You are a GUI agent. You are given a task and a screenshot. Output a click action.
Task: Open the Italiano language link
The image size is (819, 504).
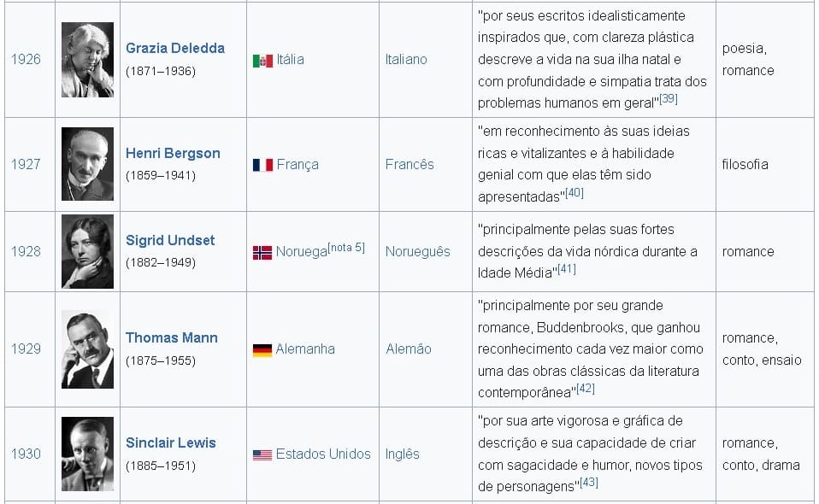pos(406,60)
